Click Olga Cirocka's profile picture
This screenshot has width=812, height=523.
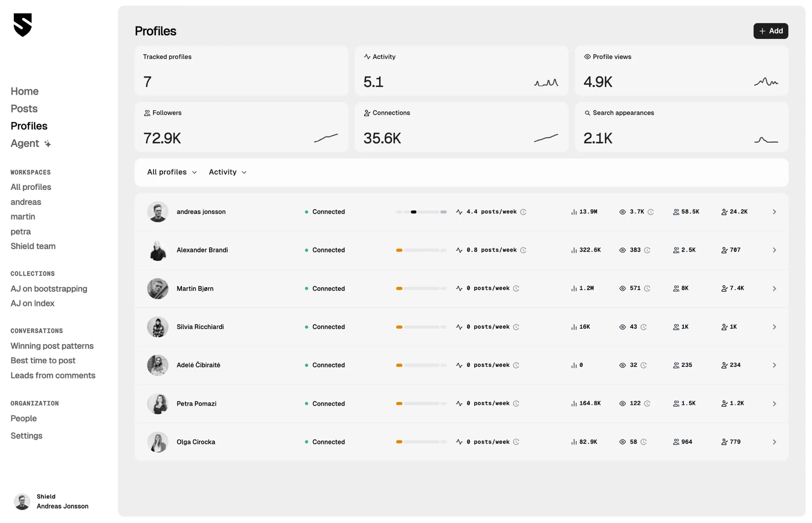(x=158, y=442)
